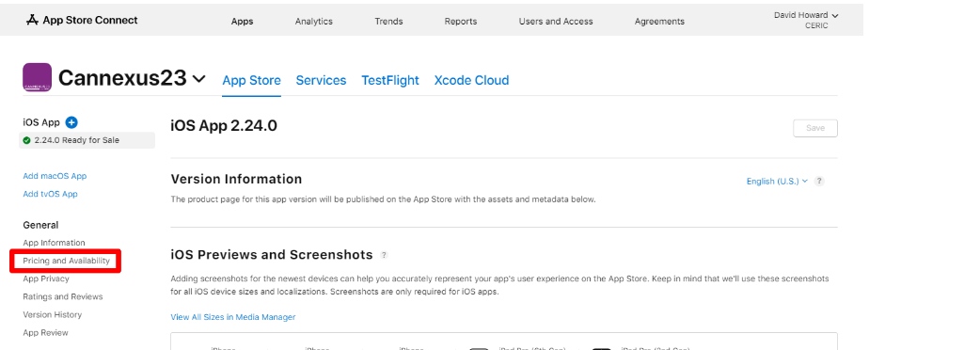Screen dimensions: 980x350
Task: Open the Xcode Cloud tab
Action: click(472, 80)
